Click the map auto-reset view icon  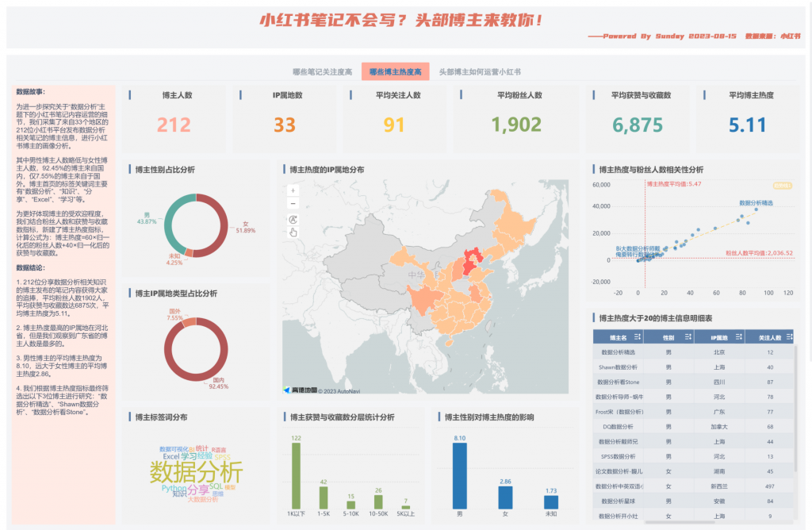[x=293, y=219]
